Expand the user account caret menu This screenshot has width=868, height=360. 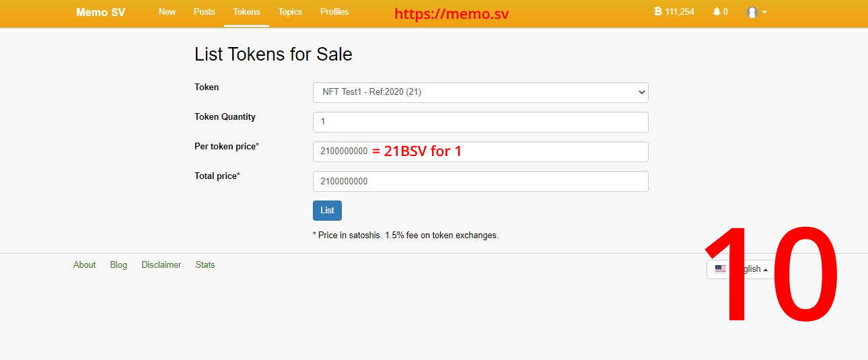(764, 12)
